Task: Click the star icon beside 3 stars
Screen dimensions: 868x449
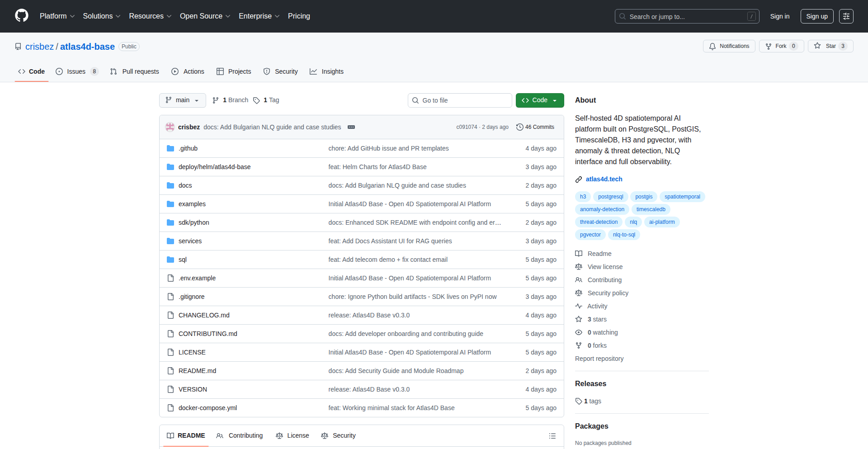Action: pos(579,319)
